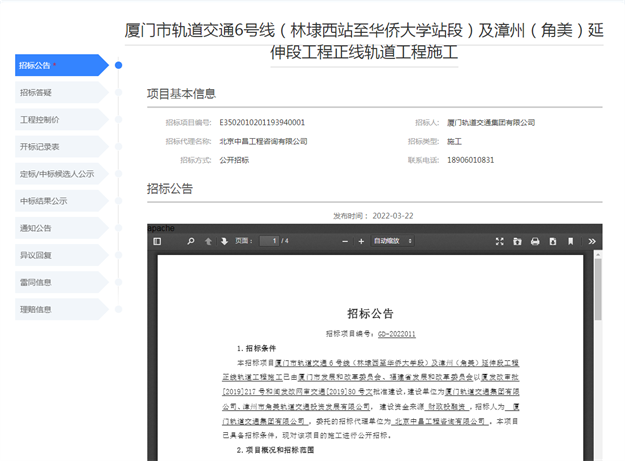Zoom in the PDF document
Screen dimensions: 625x461
(x=361, y=241)
